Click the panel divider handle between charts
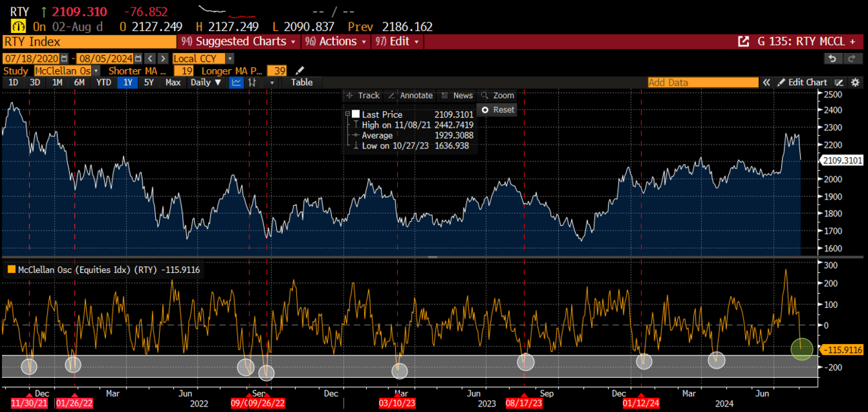 tap(433, 257)
